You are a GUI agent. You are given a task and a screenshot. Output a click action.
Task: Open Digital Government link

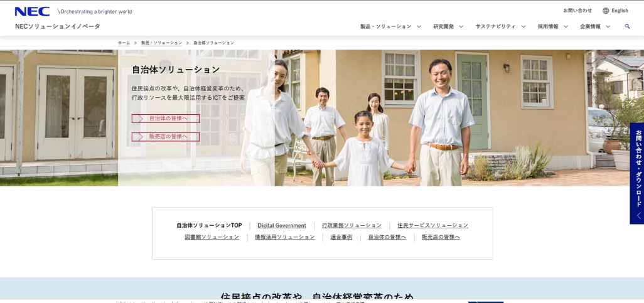[282, 225]
